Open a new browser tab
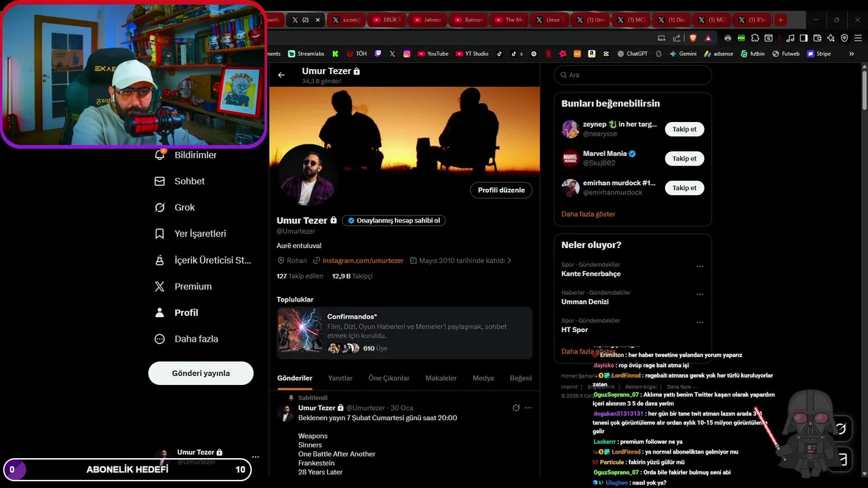 781,20
